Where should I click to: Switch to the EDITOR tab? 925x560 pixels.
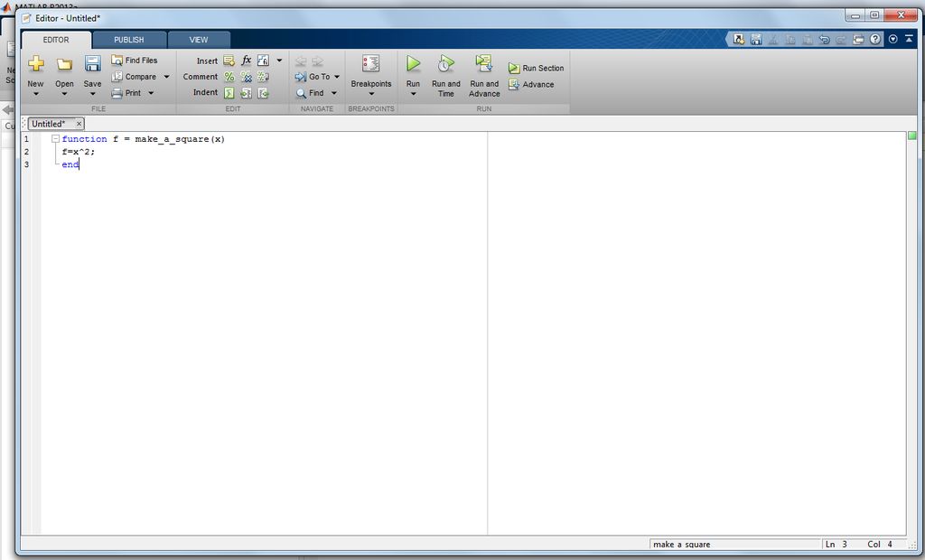(56, 40)
